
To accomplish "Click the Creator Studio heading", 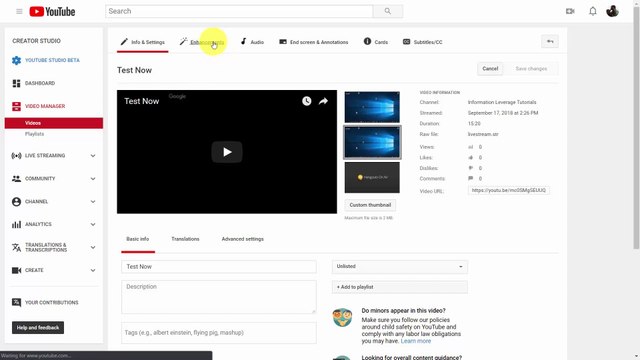I will [x=36, y=41].
